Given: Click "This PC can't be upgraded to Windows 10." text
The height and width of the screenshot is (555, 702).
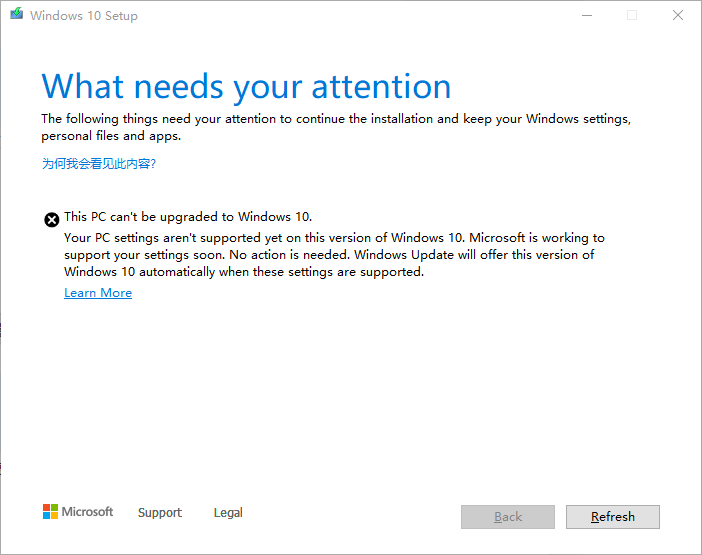Looking at the screenshot, I should 188,217.
